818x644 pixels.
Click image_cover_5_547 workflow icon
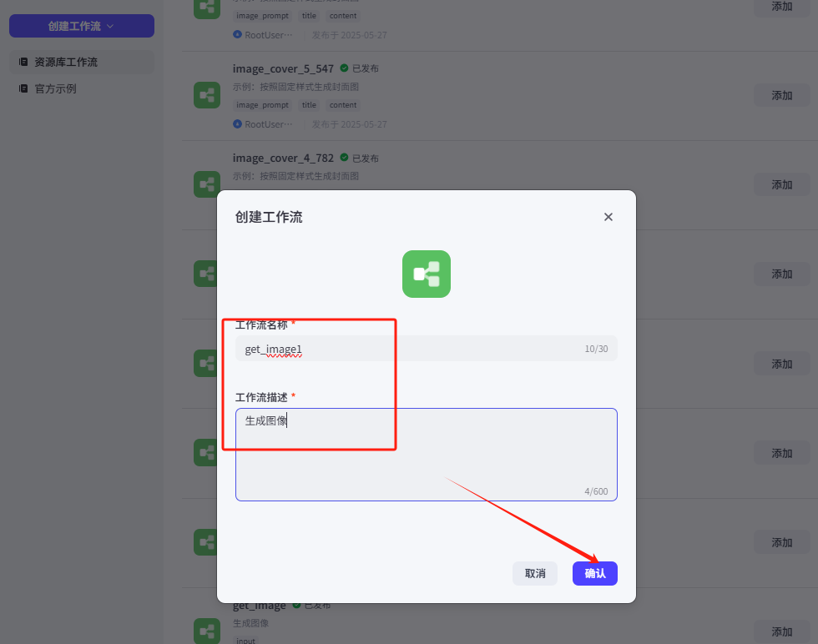coord(207,95)
